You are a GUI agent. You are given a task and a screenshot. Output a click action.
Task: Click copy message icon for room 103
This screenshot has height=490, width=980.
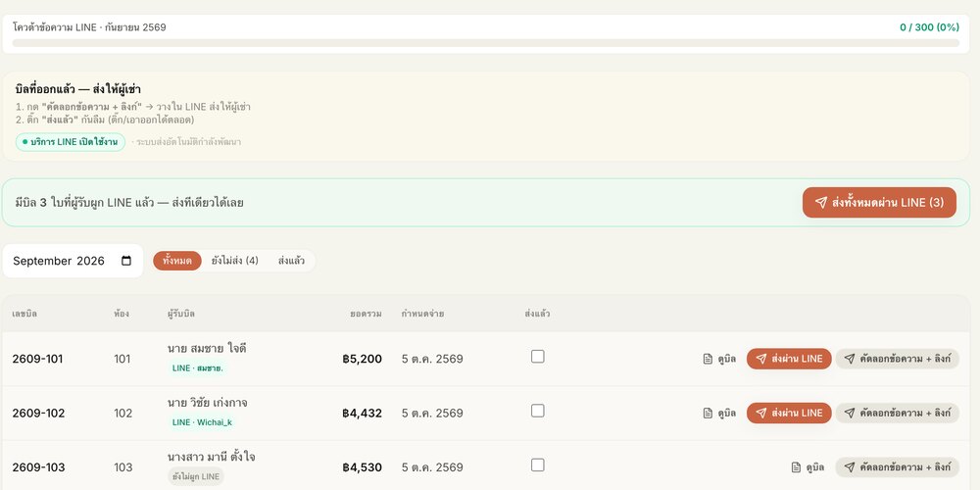click(x=850, y=466)
